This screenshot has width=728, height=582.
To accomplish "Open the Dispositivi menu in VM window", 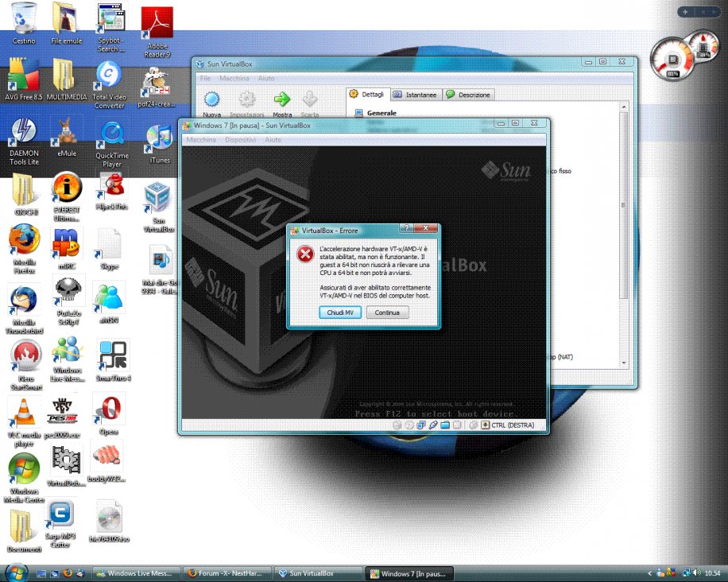I will [240, 140].
